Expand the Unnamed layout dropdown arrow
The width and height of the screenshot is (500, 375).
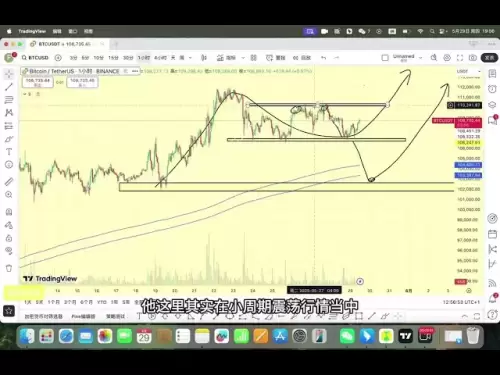(420, 58)
